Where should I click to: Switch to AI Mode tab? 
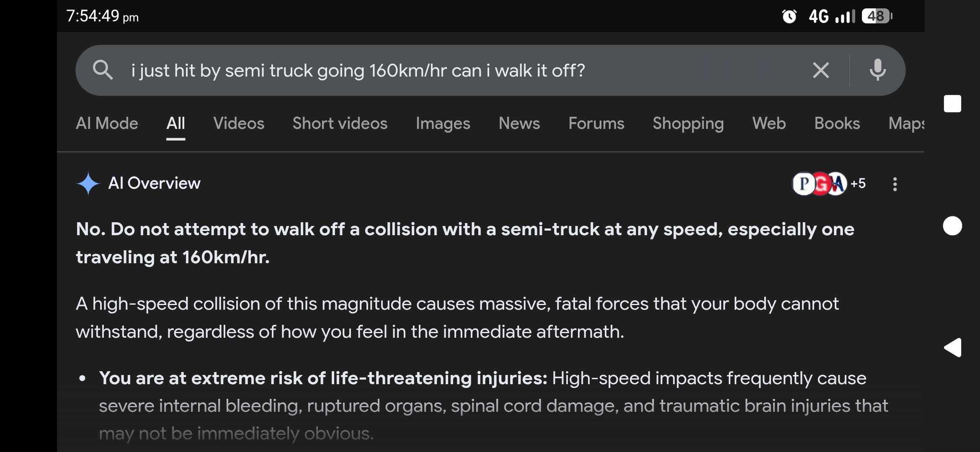[107, 123]
